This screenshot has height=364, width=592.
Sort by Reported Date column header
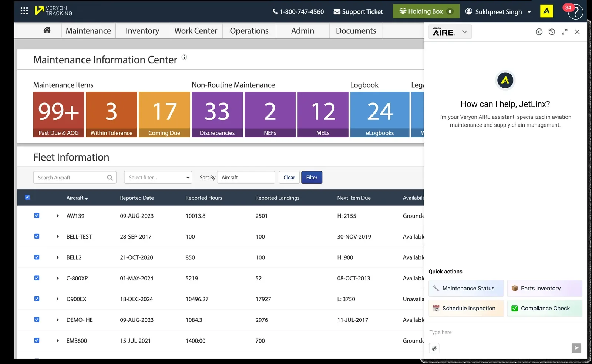[137, 198]
